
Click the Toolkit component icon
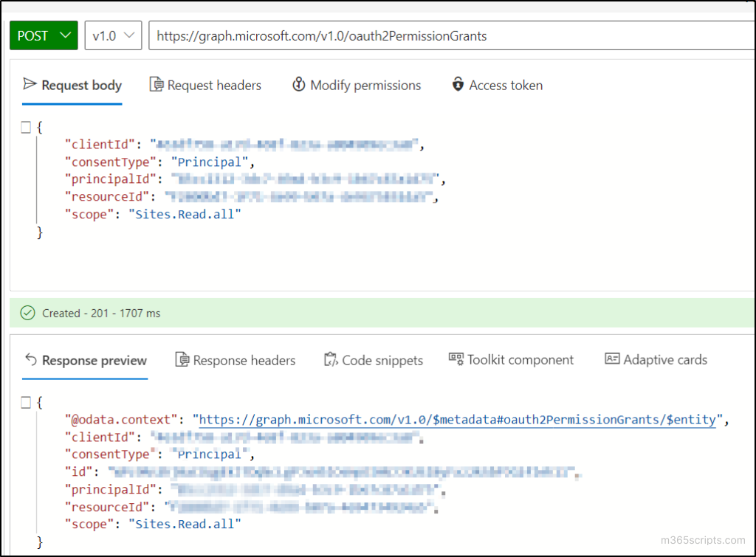click(456, 359)
